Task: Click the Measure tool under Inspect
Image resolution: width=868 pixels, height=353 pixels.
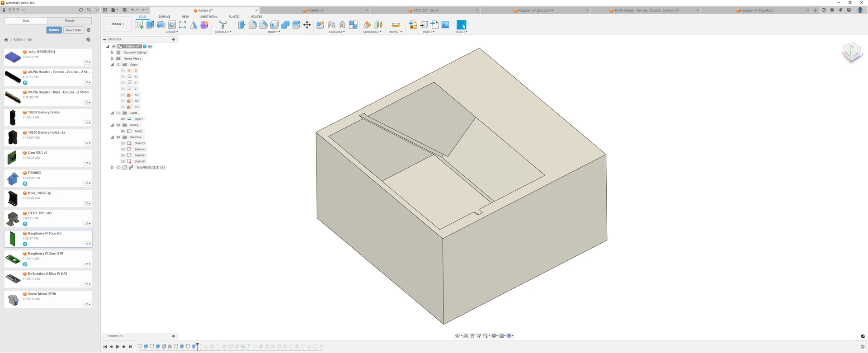Action: tap(396, 25)
